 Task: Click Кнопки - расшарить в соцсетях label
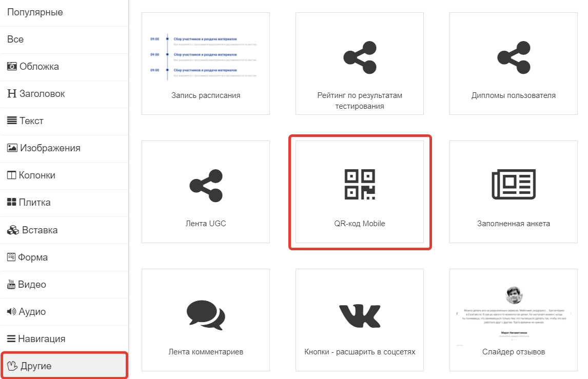click(x=360, y=352)
